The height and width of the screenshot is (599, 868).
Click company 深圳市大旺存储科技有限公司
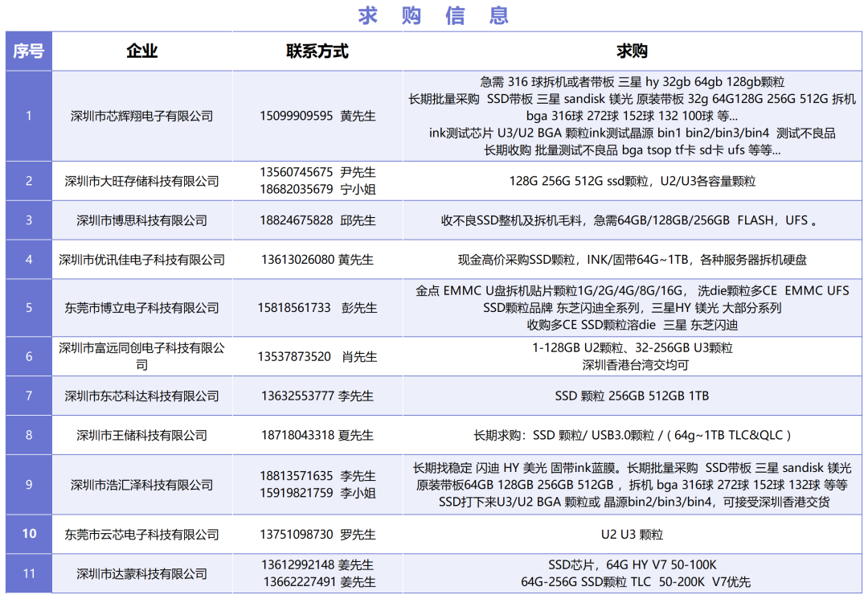pos(141,182)
